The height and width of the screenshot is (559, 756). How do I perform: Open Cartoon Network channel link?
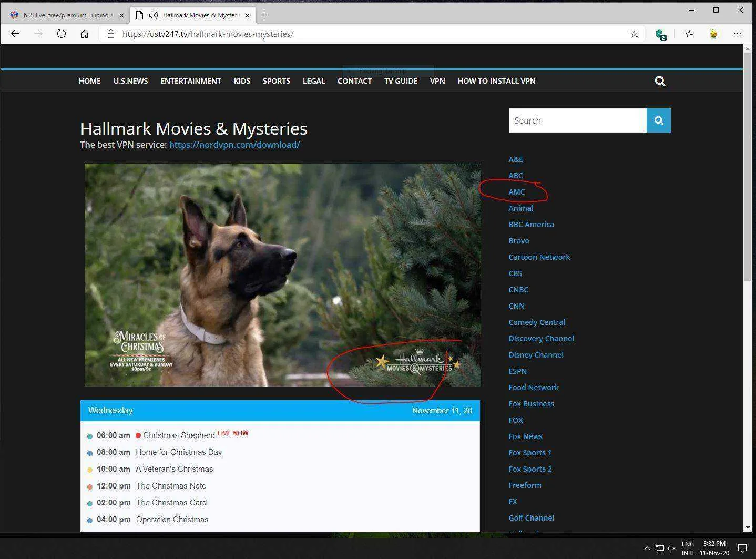(x=539, y=257)
